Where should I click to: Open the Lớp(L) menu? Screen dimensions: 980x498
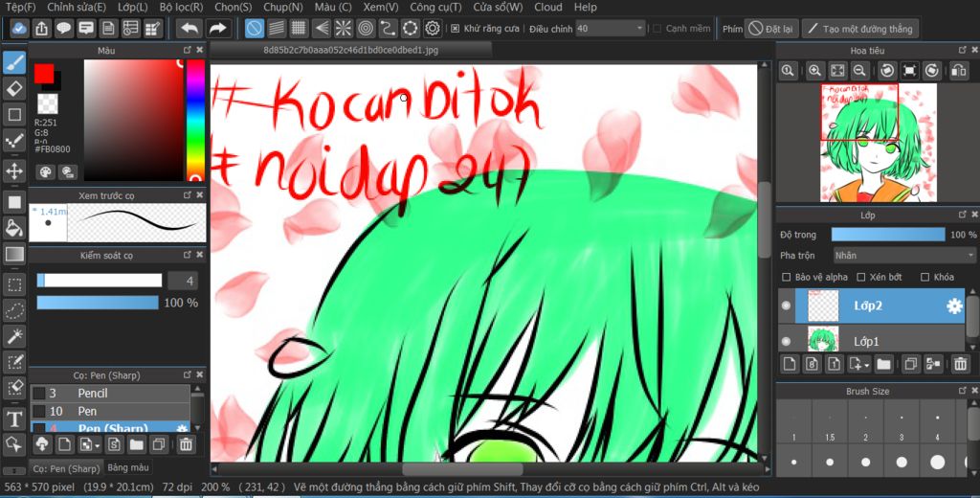pos(132,7)
